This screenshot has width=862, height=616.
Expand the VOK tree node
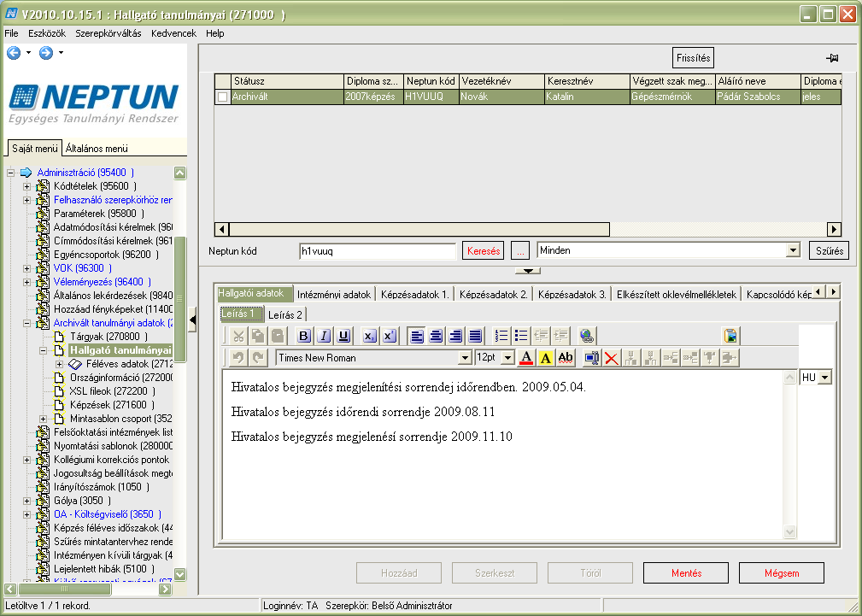click(x=26, y=268)
